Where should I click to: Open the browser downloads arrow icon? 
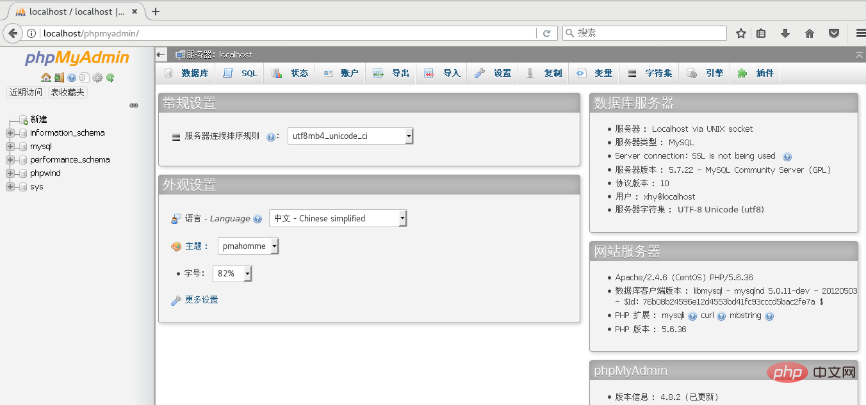pos(785,33)
